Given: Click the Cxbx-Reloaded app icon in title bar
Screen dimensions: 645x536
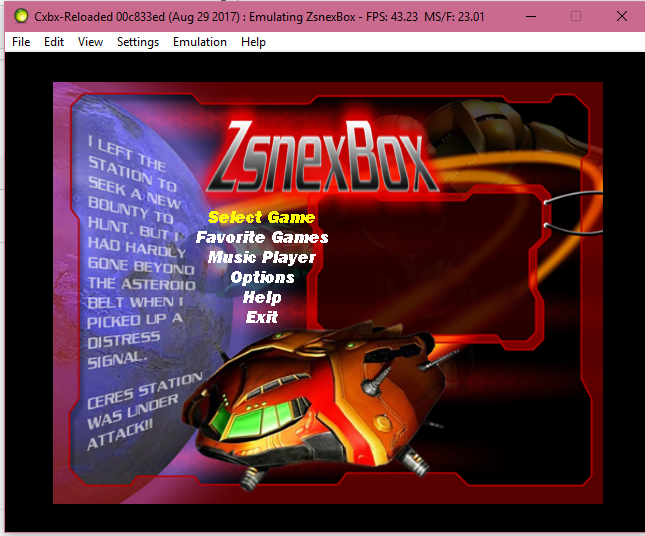Looking at the screenshot, I should point(21,16).
